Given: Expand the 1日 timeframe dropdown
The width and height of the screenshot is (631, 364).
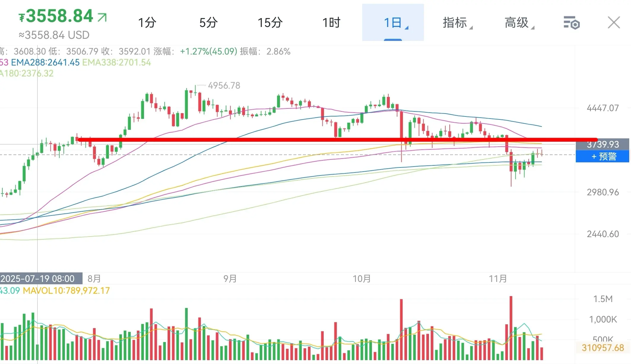Looking at the screenshot, I should (393, 23).
